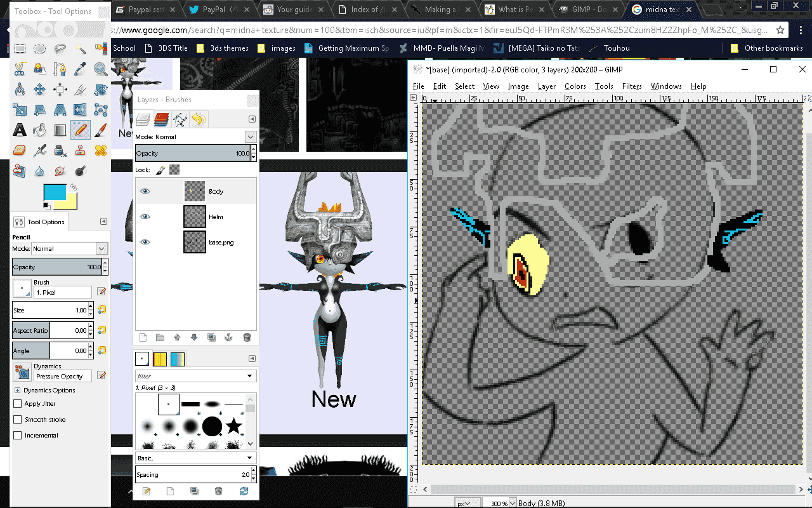812x508 pixels.
Task: Select the Bucket Fill tool
Action: pyautogui.click(x=40, y=130)
